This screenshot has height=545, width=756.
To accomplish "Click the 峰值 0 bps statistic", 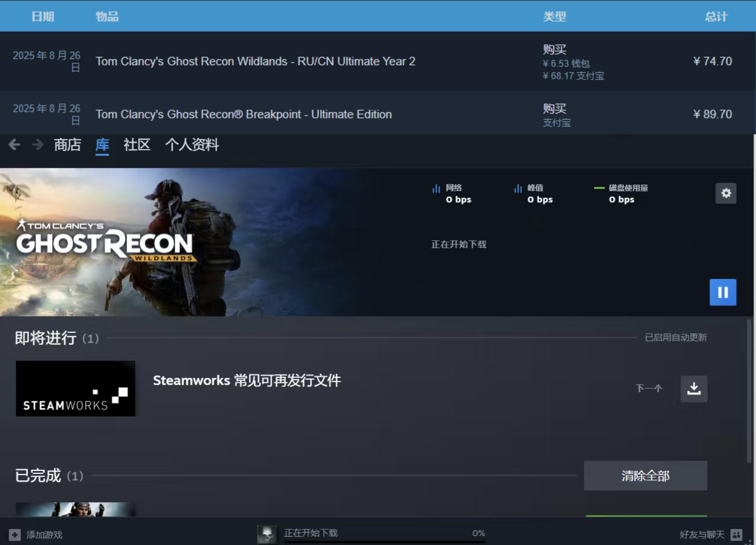I will (533, 194).
